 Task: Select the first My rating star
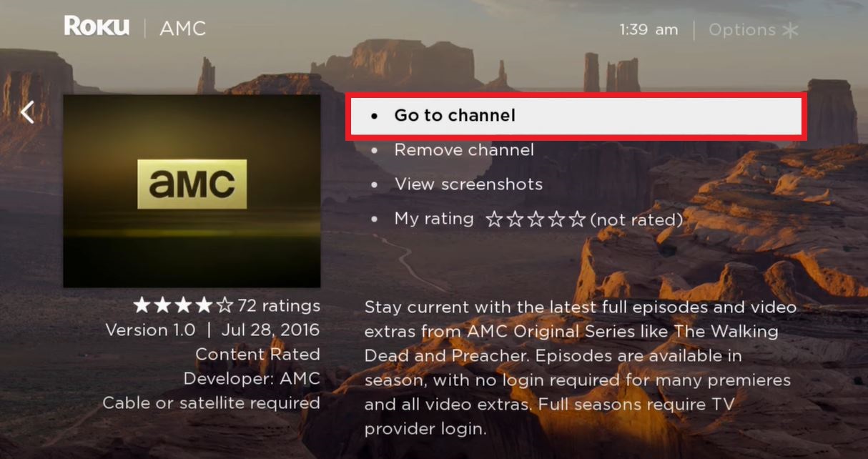(x=494, y=219)
